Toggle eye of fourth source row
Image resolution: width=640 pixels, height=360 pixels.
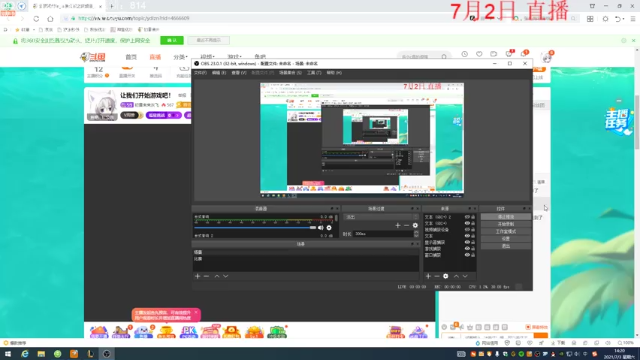[467, 236]
